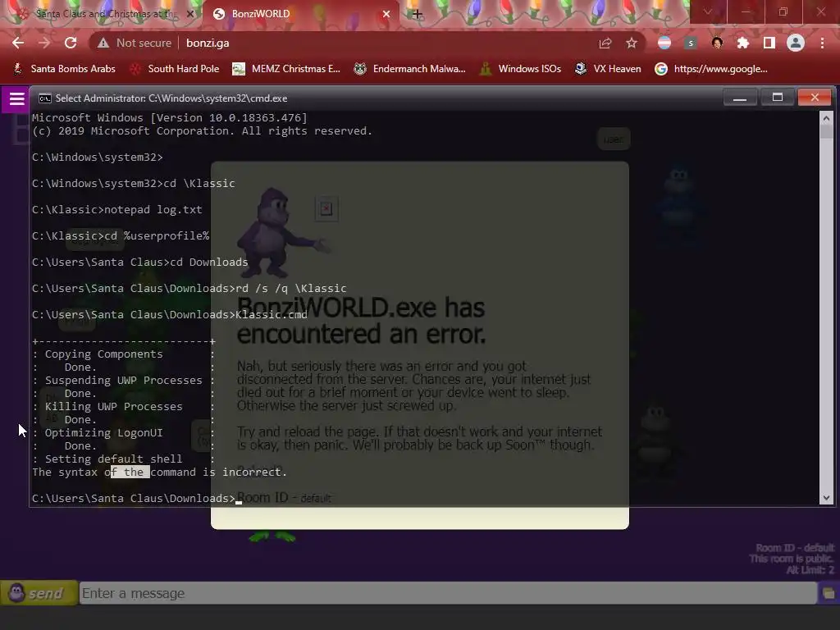Click the cmd.exe title bar icon

(45, 98)
